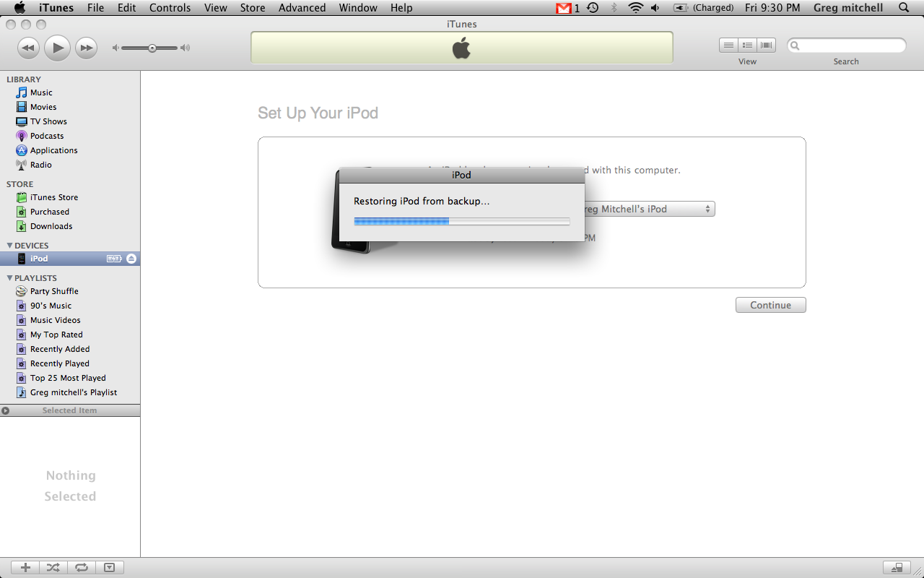Open the 90's Music smart playlist
The height and width of the screenshot is (578, 924).
(51, 306)
